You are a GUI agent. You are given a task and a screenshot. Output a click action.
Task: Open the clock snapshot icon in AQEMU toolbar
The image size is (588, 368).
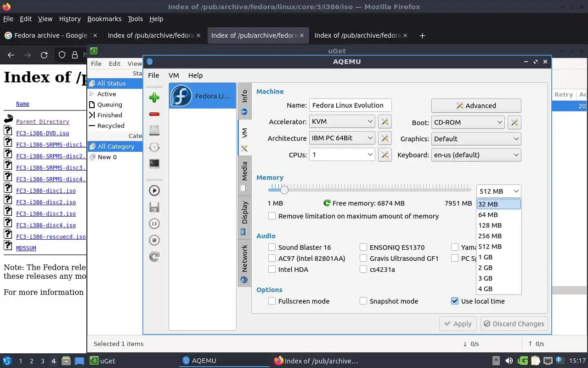point(154,147)
